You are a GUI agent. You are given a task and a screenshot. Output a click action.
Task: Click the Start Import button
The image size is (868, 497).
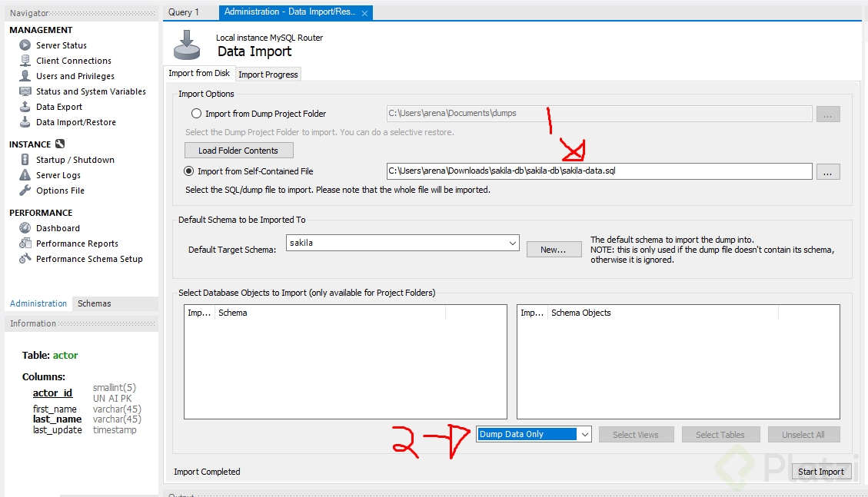[820, 472]
